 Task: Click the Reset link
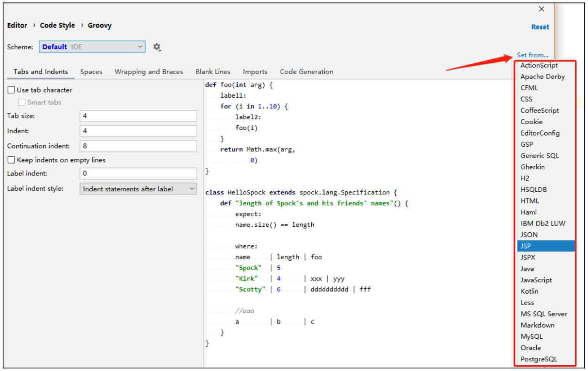click(540, 27)
